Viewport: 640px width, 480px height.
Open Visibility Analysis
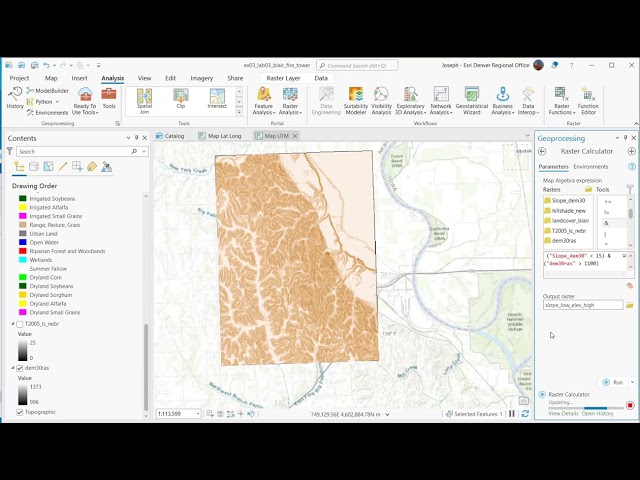click(x=381, y=101)
